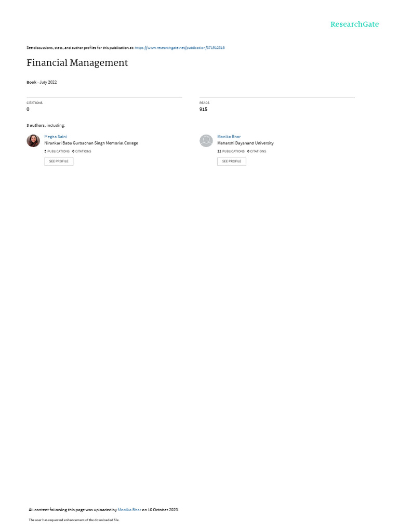The width and height of the screenshot is (399, 532).
Task: Click the Maharshi Dayanand University affiliation
Action: coord(245,143)
